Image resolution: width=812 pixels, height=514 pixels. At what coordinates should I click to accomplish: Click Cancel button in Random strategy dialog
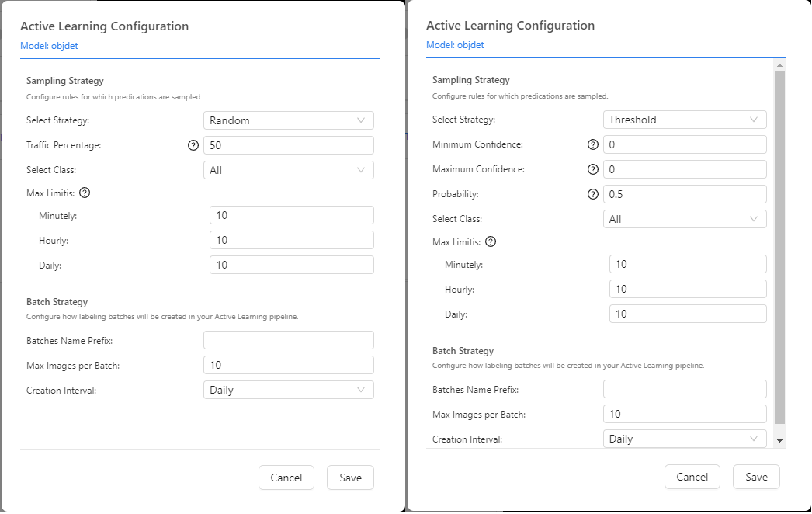point(286,478)
